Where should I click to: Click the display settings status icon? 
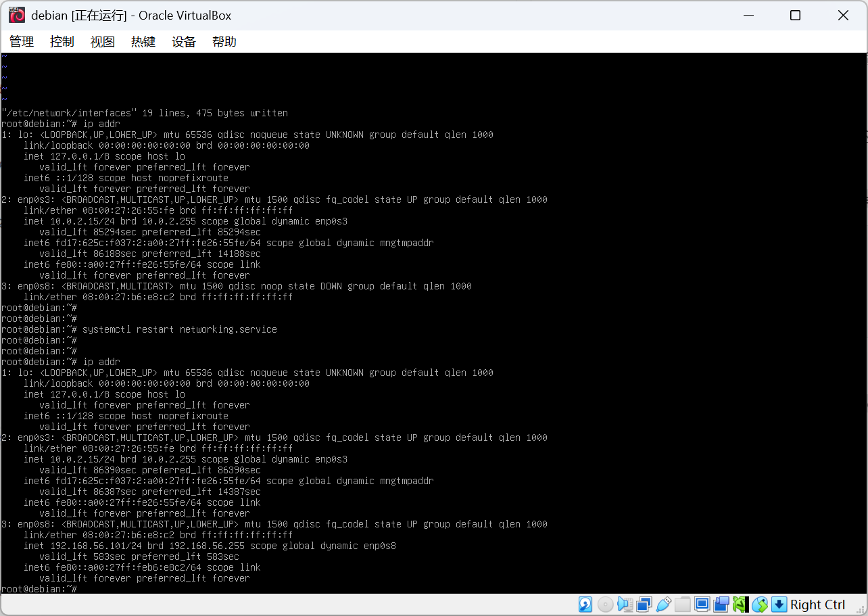click(702, 605)
